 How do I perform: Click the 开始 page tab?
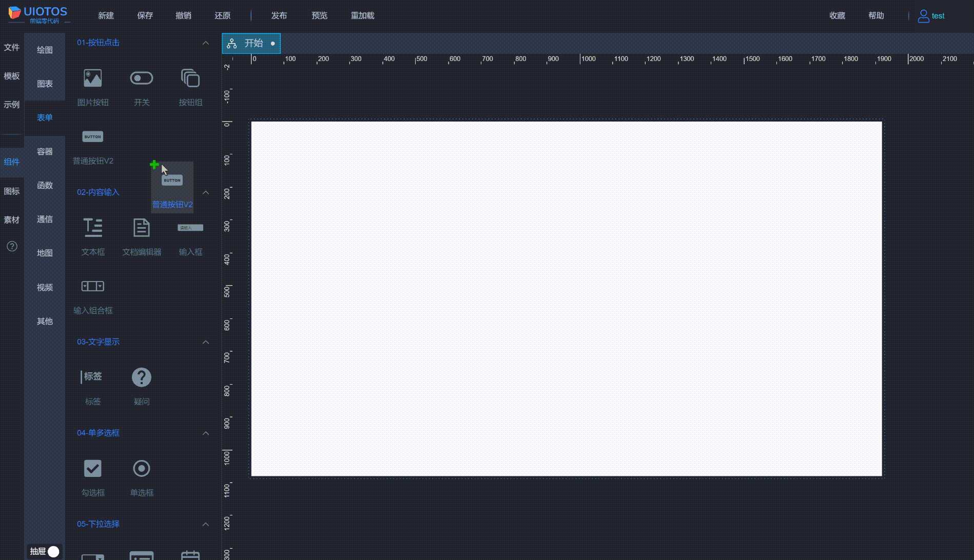[251, 43]
